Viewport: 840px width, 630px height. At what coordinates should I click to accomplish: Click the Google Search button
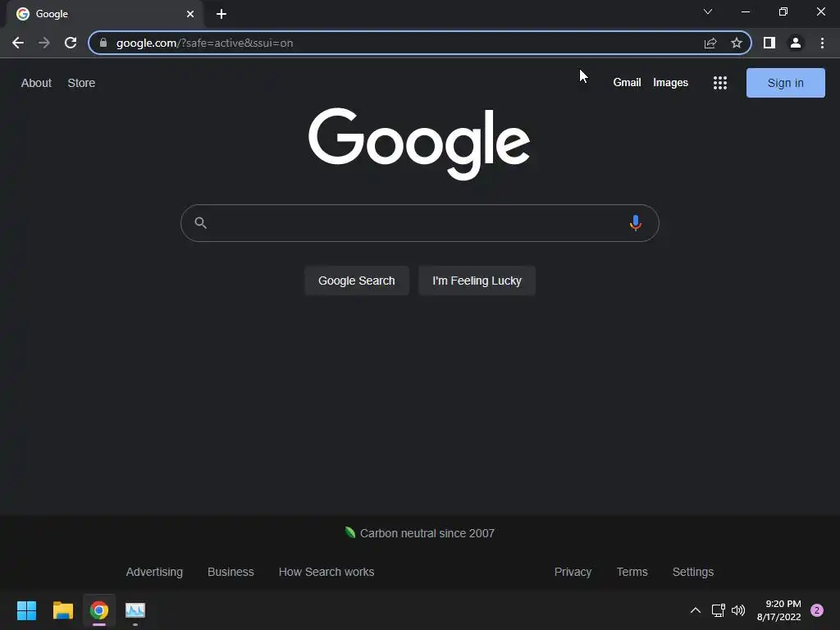[357, 281]
